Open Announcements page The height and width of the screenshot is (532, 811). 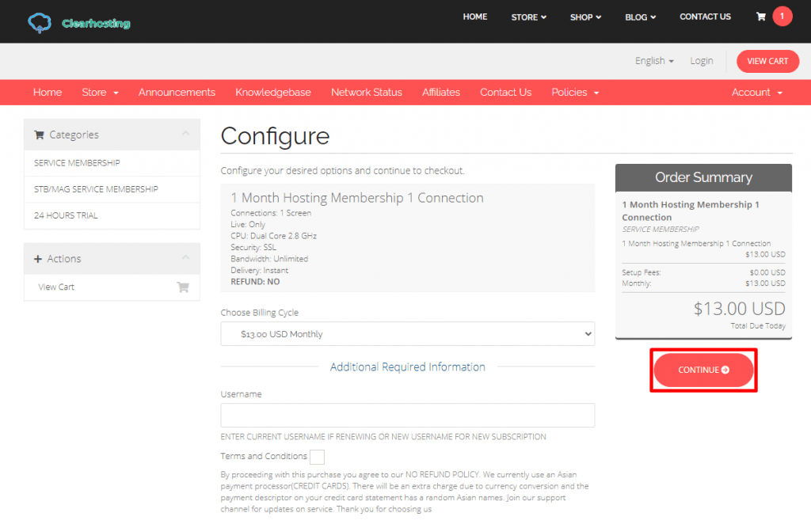[x=177, y=93]
